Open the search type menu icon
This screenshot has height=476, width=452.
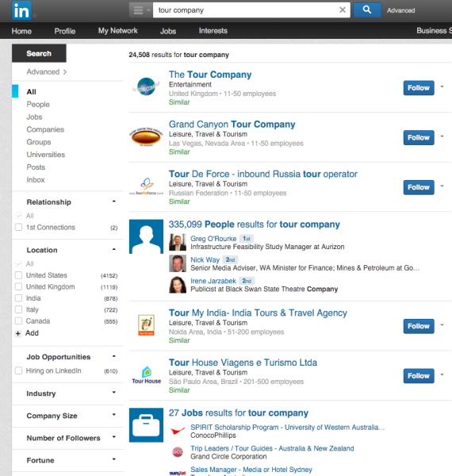click(140, 10)
